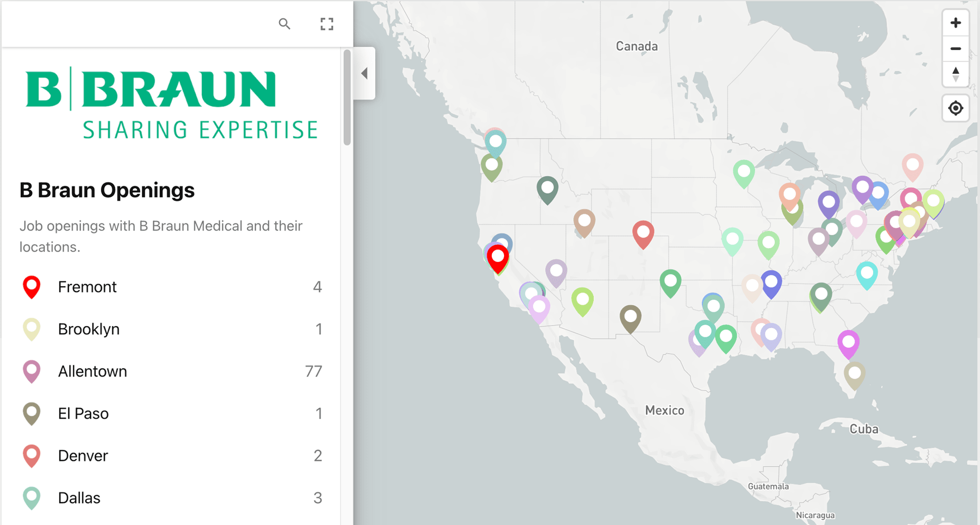Image resolution: width=980 pixels, height=525 pixels.
Task: Select Fremont in the location list
Action: pos(87,287)
